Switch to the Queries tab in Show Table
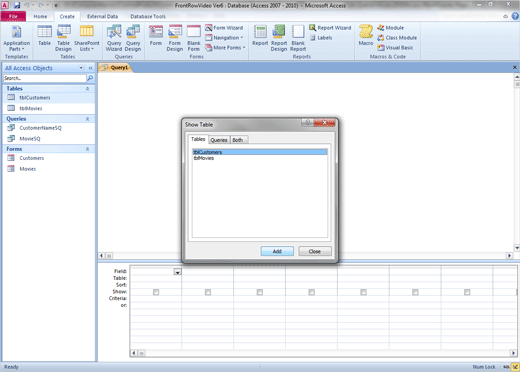This screenshot has height=372, width=520. click(219, 140)
